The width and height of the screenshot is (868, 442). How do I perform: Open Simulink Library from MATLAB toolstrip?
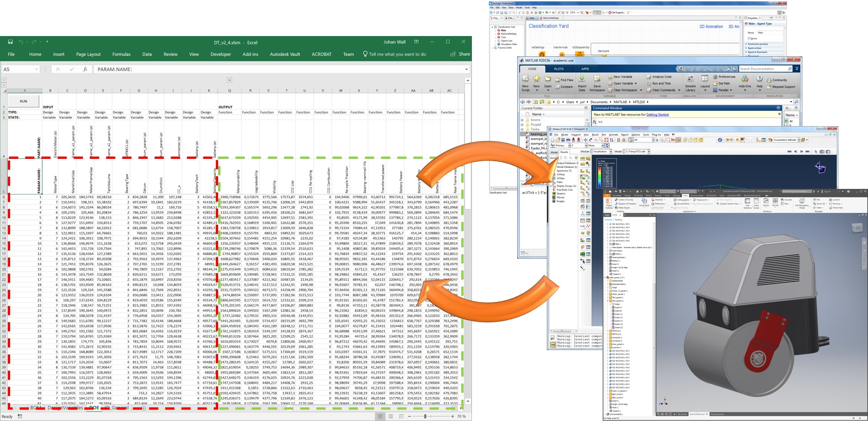tap(690, 83)
